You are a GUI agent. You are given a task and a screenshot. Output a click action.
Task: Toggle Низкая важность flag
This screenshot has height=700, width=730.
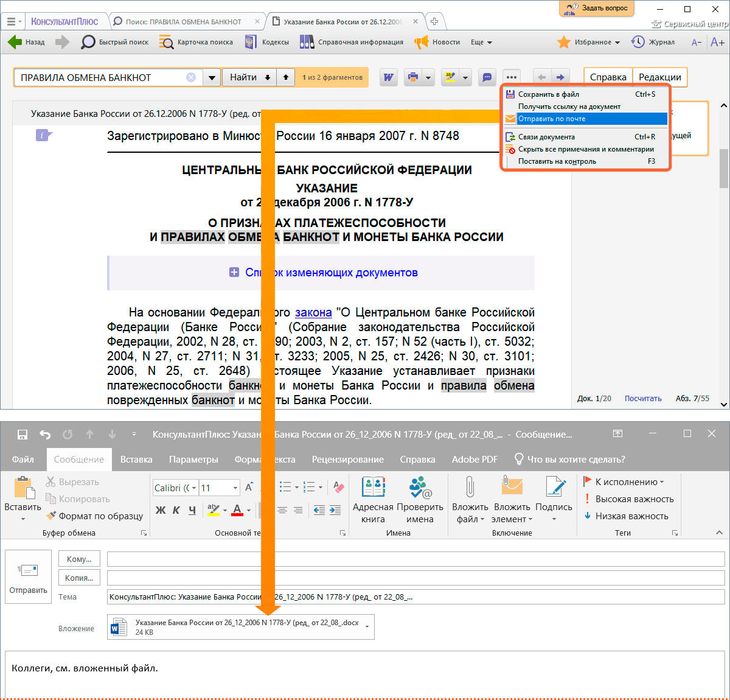tap(626, 516)
